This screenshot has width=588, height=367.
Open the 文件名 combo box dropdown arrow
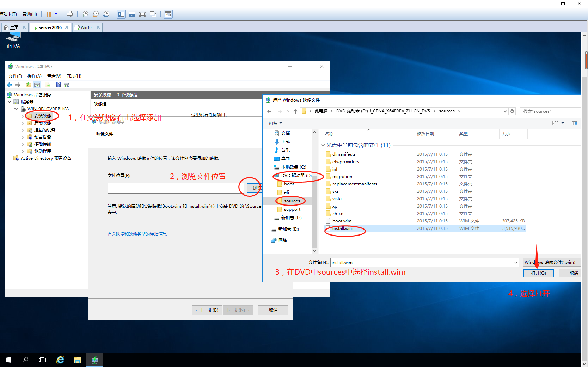coord(516,262)
